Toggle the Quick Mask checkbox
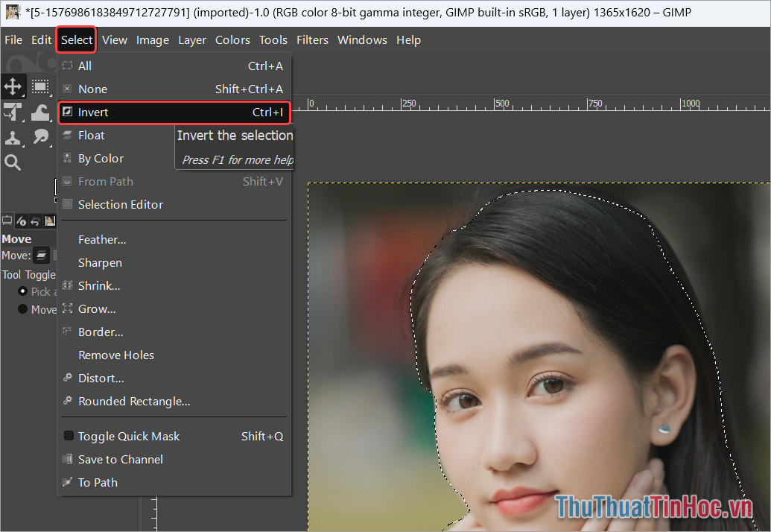Viewport: 771px width, 532px height. (x=69, y=436)
